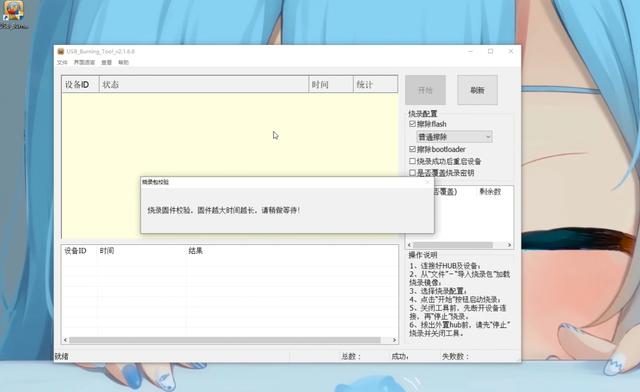Click instruction line 3 选择烧录配置
Image resolution: width=640 pixels, height=392 pixels.
438,291
